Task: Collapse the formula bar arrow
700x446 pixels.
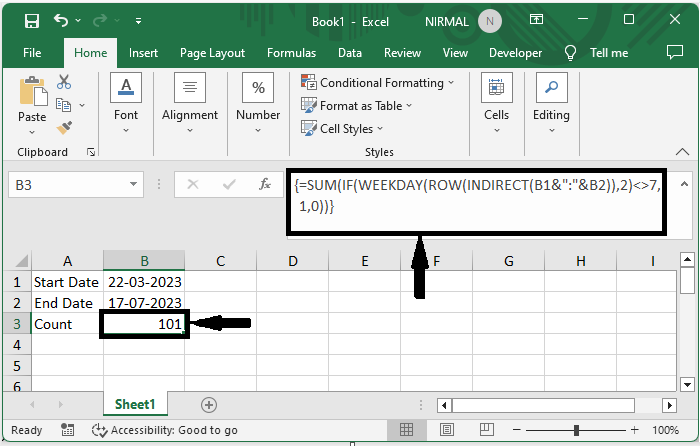Action: 684,184
